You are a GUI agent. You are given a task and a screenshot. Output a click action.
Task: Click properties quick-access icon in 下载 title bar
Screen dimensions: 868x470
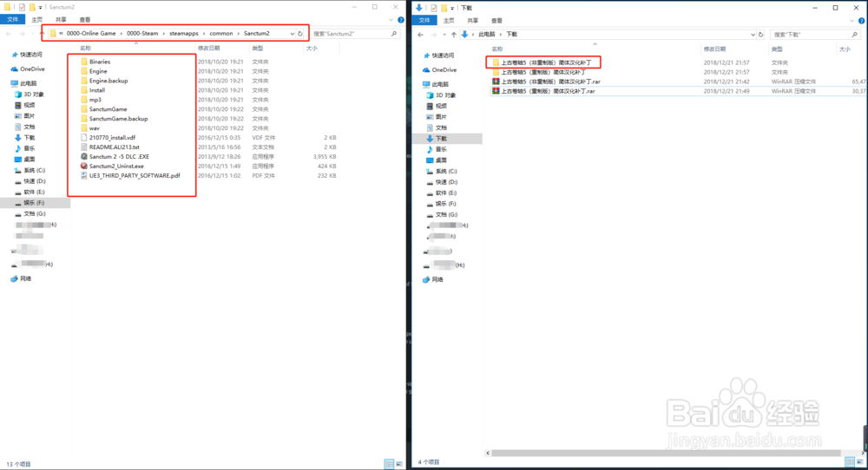[433, 8]
